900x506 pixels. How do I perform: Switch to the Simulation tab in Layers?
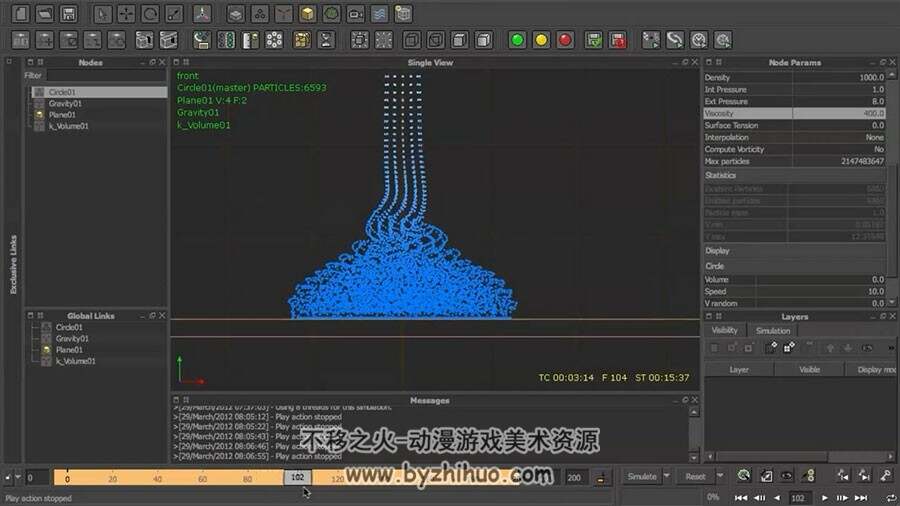pyautogui.click(x=773, y=330)
